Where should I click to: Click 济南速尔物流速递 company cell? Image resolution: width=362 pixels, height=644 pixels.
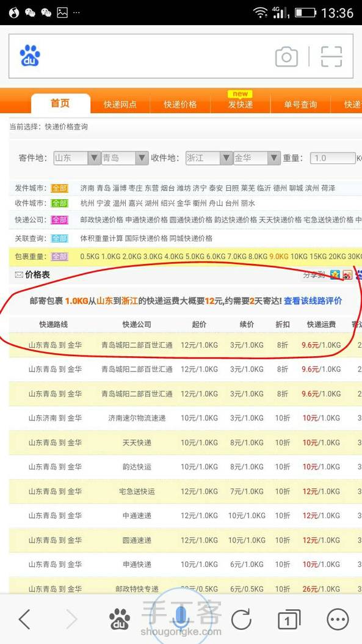(x=137, y=418)
